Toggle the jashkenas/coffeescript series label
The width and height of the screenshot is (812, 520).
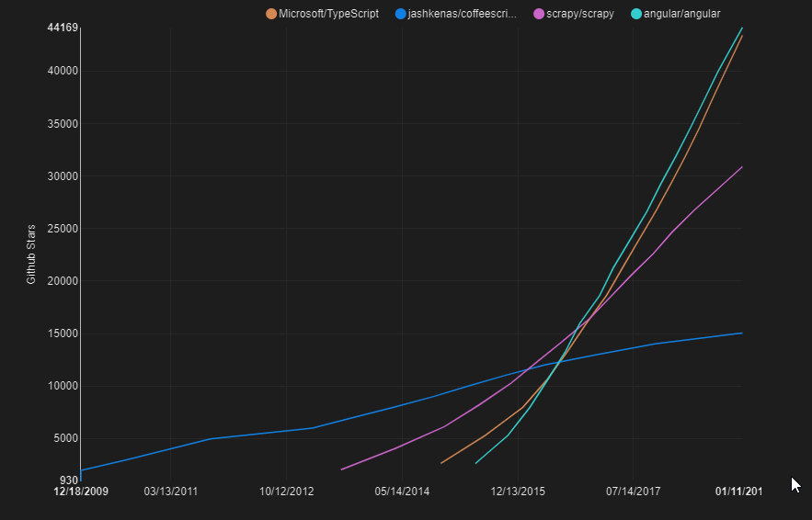point(462,14)
